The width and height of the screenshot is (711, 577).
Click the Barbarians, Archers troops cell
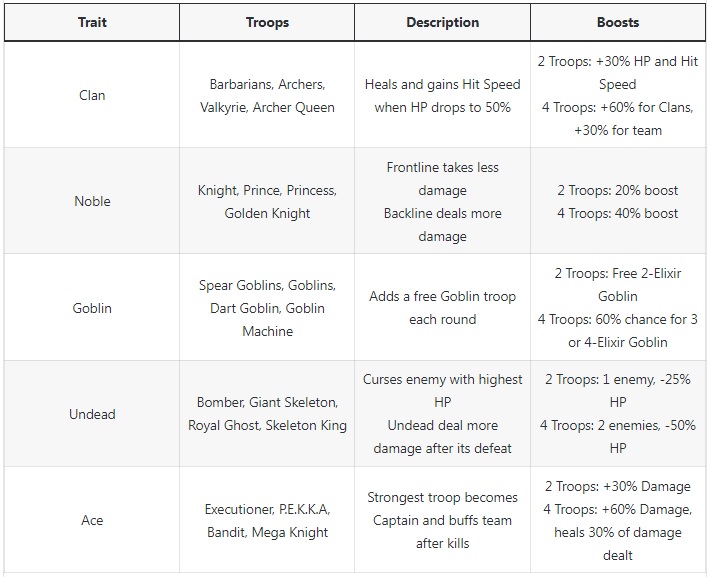click(267, 95)
